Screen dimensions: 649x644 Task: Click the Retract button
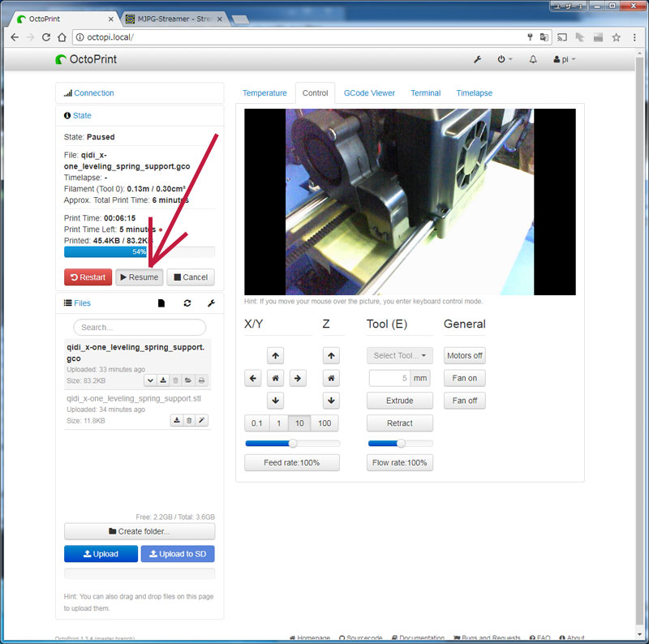400,423
